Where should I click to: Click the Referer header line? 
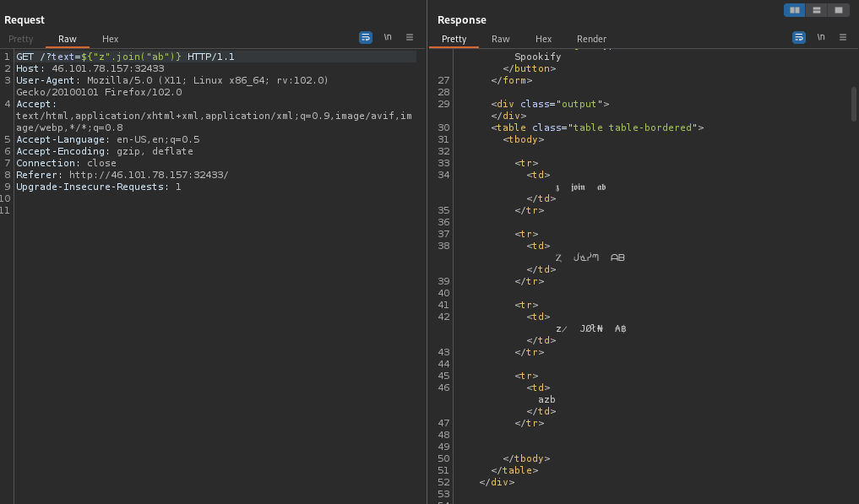[x=122, y=175]
